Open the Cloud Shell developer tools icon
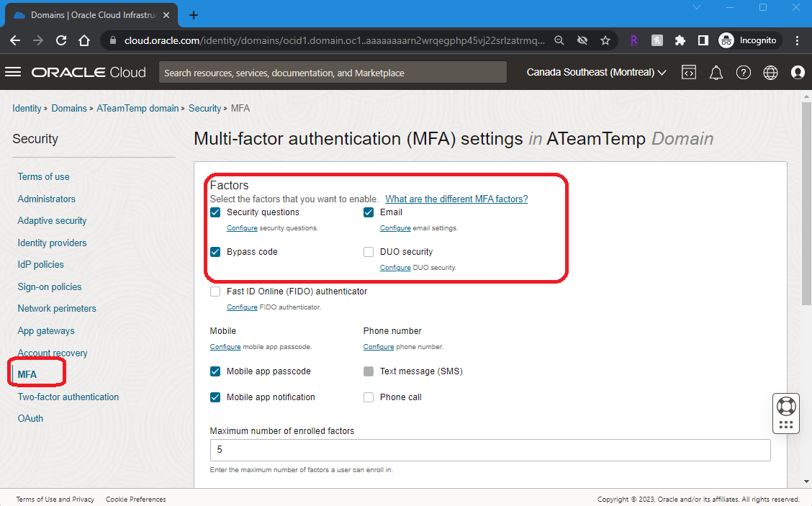 pos(689,73)
